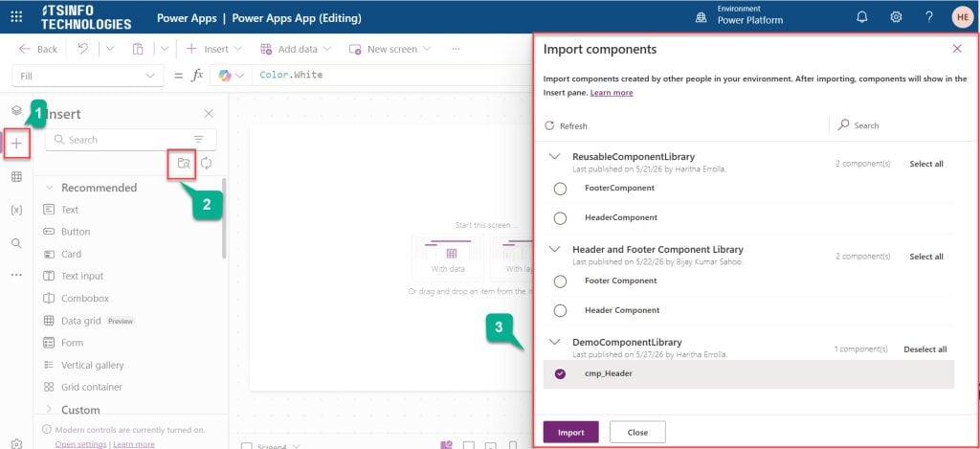Deselect all in DemoComponentLibrary

click(925, 349)
